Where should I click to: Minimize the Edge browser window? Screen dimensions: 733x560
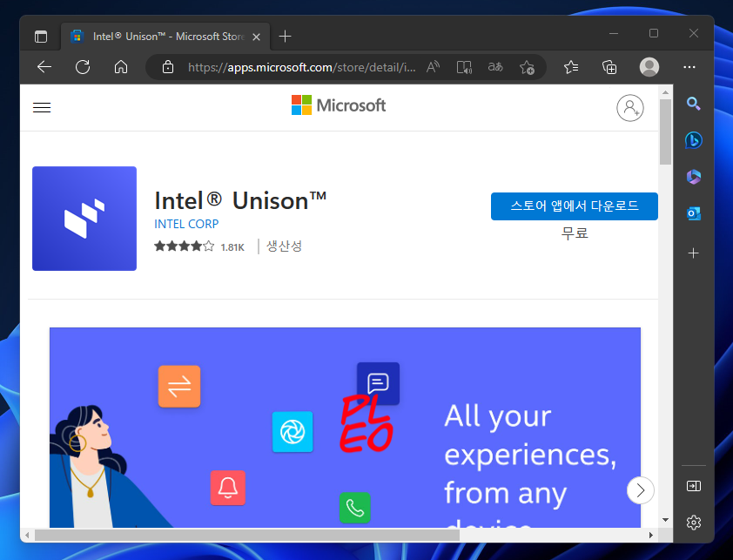click(614, 34)
